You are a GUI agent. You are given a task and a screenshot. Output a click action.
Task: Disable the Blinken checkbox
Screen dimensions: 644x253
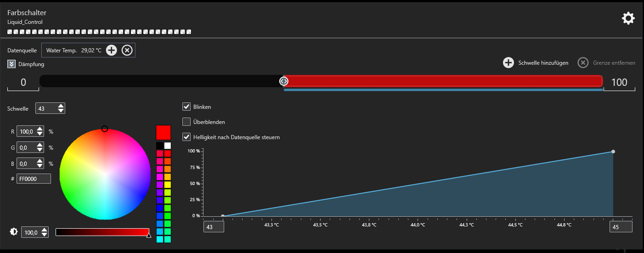pyautogui.click(x=186, y=107)
